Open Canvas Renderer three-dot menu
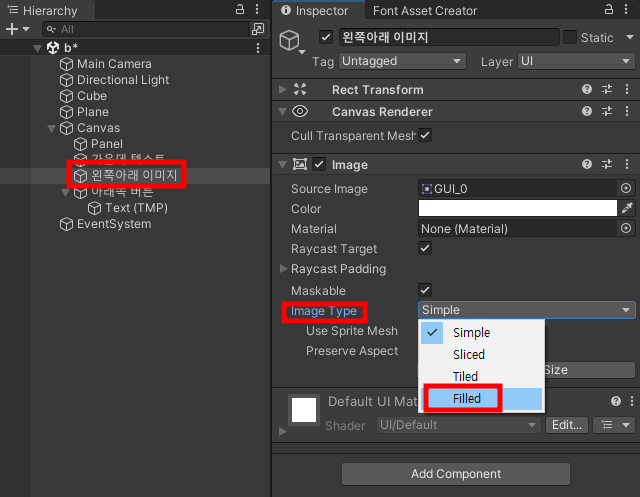Viewport: 640px width, 497px height. [627, 111]
